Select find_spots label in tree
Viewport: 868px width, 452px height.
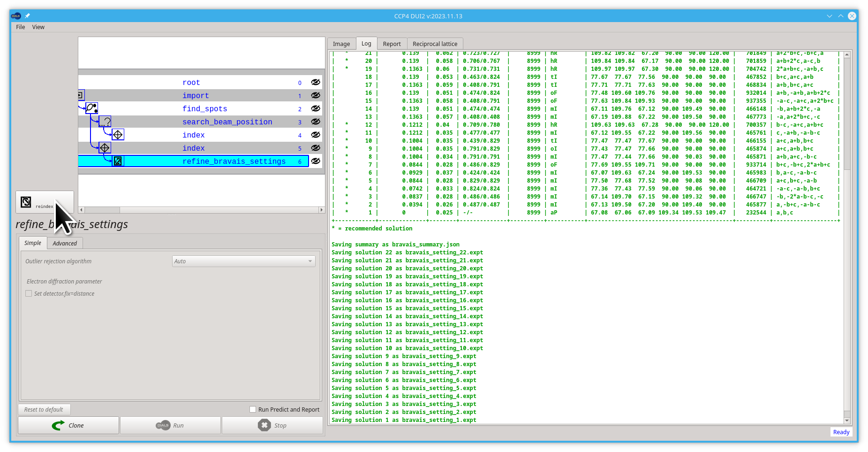(205, 109)
